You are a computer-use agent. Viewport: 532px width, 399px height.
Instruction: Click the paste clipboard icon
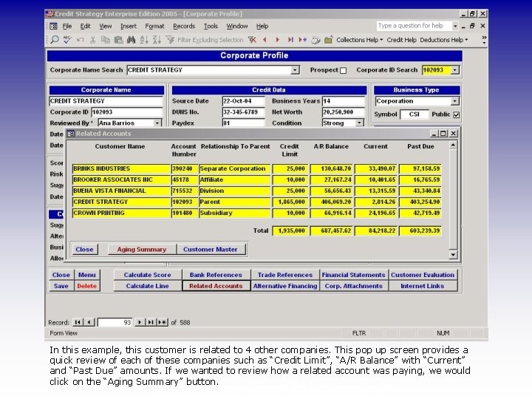[x=118, y=40]
